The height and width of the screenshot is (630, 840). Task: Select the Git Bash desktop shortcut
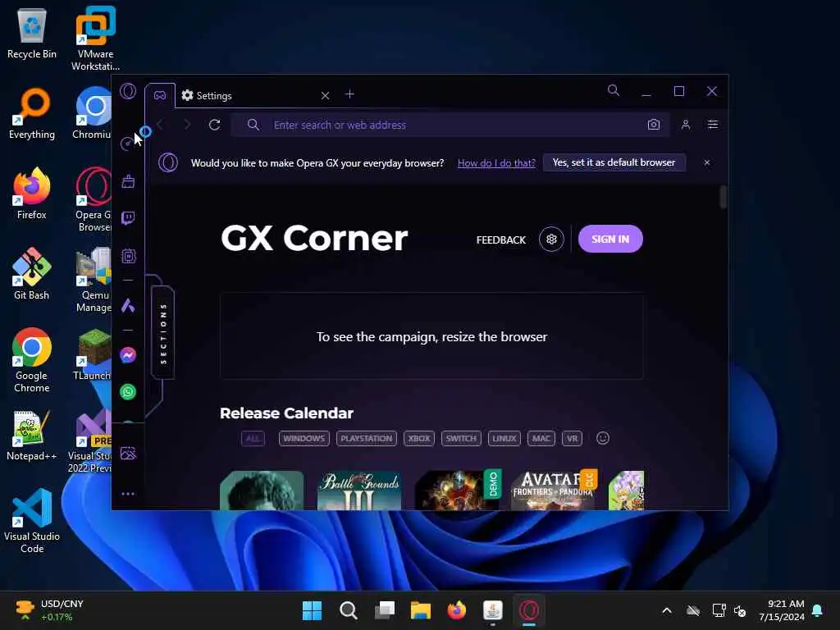coord(32,274)
